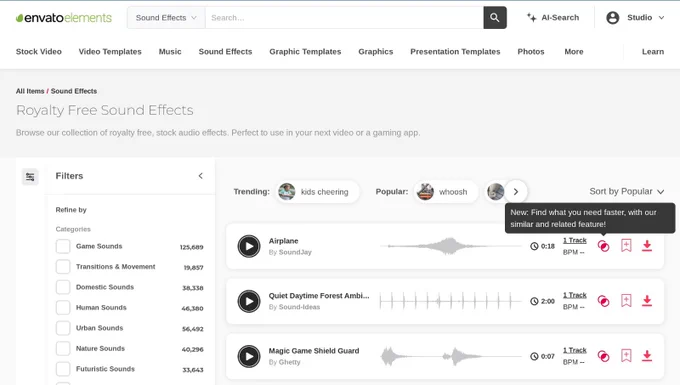Download Quiet Daytime Forest Ambience

pyautogui.click(x=647, y=301)
